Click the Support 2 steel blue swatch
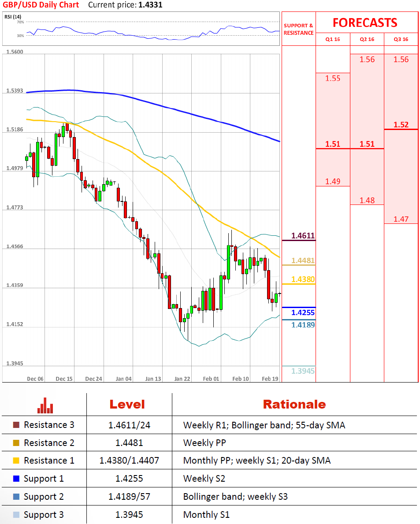Image resolution: width=420 pixels, height=524 pixels. point(16,497)
